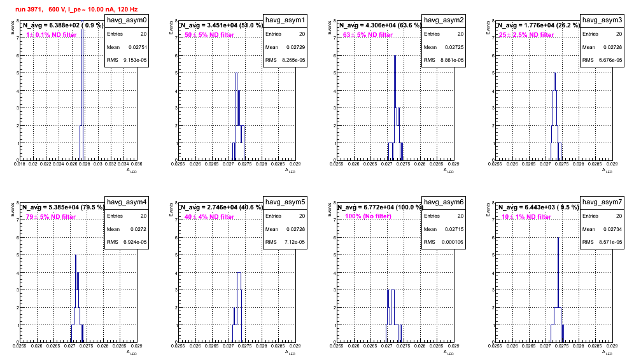Click the N_avg = 4.306e+04 label

click(379, 25)
